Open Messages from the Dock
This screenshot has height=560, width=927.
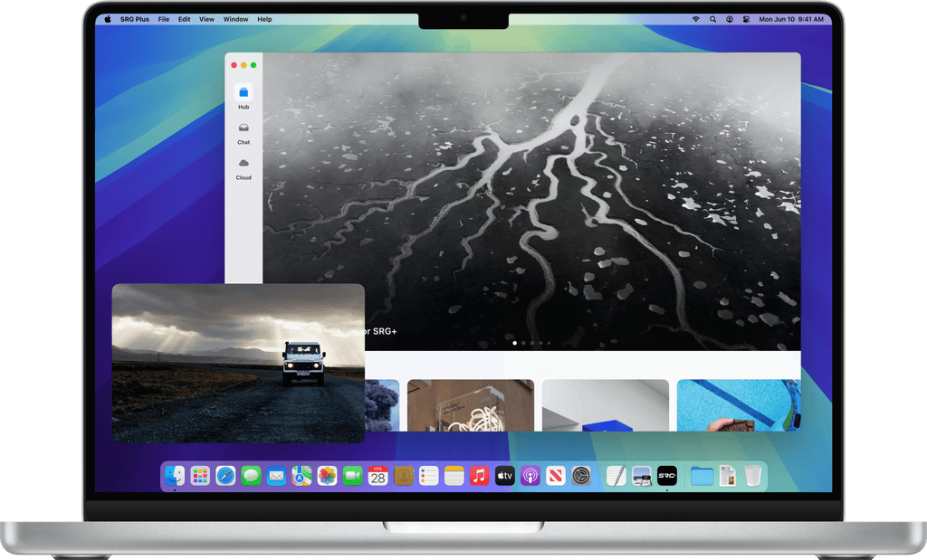[251, 476]
